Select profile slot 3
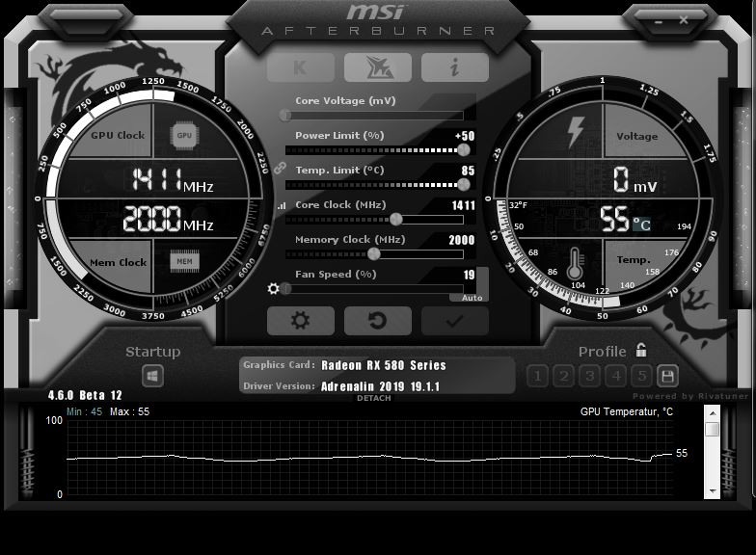The width and height of the screenshot is (756, 555). pyautogui.click(x=590, y=376)
